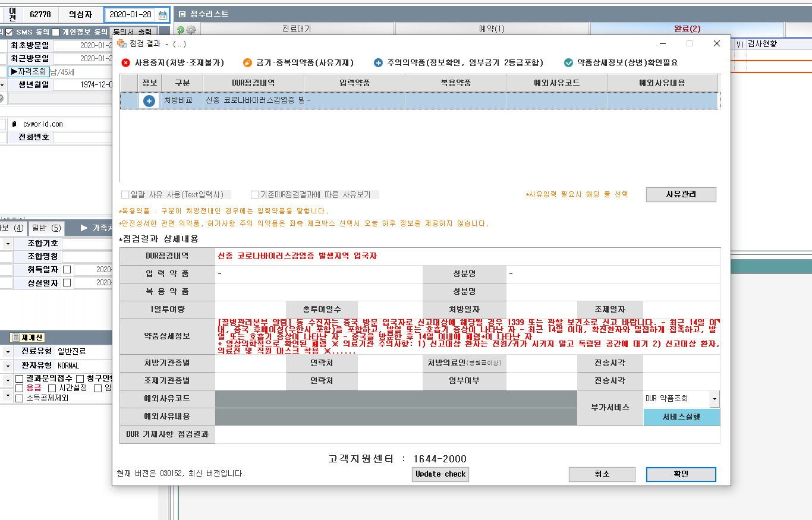Click the 서비스실행 button

click(x=681, y=417)
